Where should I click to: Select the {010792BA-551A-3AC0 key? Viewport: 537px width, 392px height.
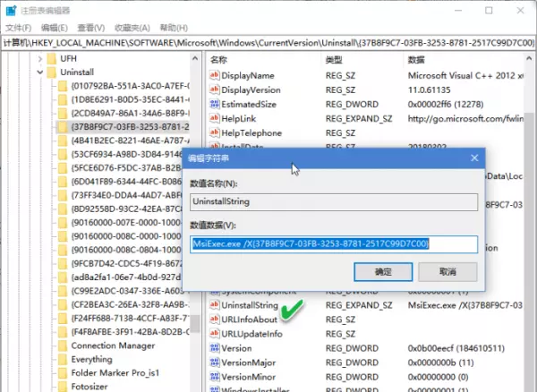click(x=130, y=86)
